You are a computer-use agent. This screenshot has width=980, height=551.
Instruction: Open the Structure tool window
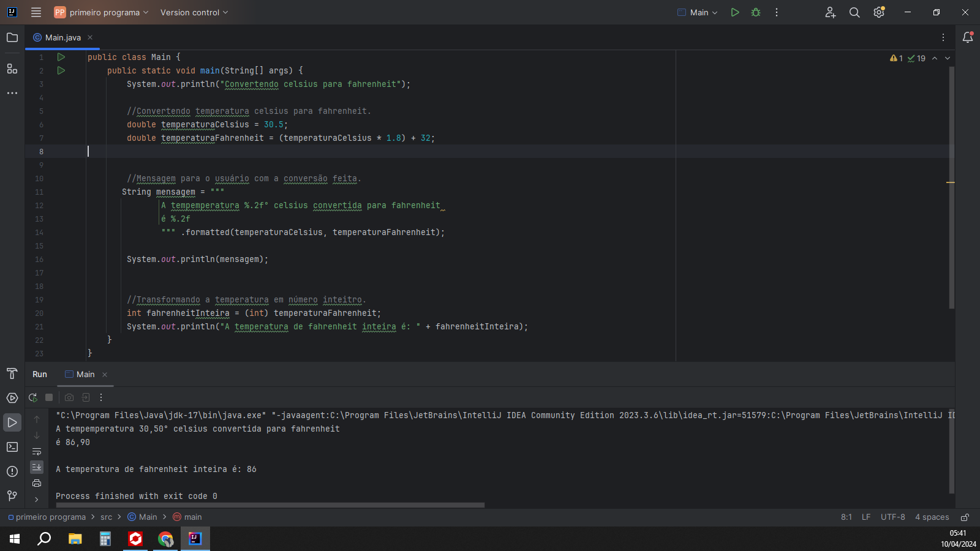(12, 69)
